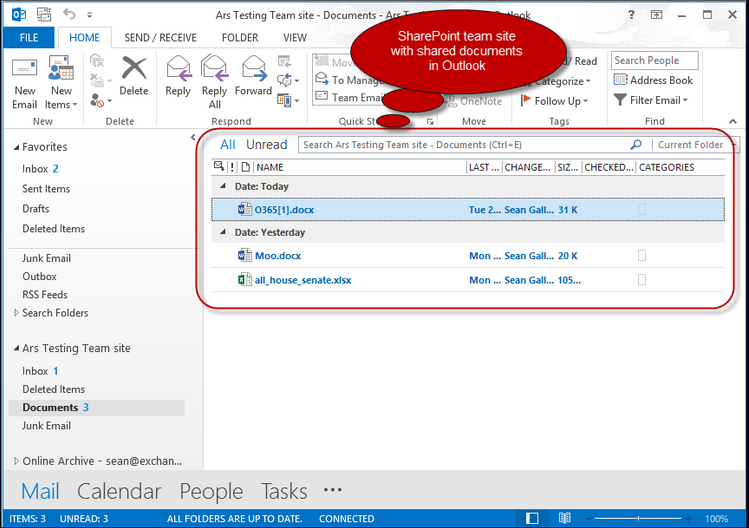Toggle category box for all_house_senate.xlsx
This screenshot has height=528, width=749.
(642, 280)
